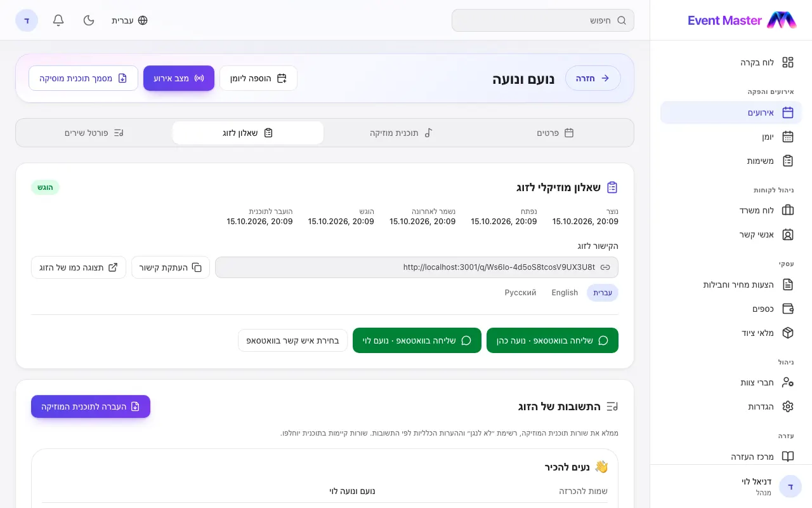
Task: Select English link language option
Action: 565,293
